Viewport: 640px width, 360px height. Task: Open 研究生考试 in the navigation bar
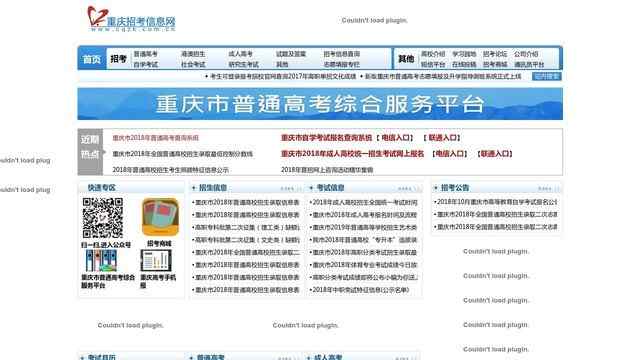(243, 64)
